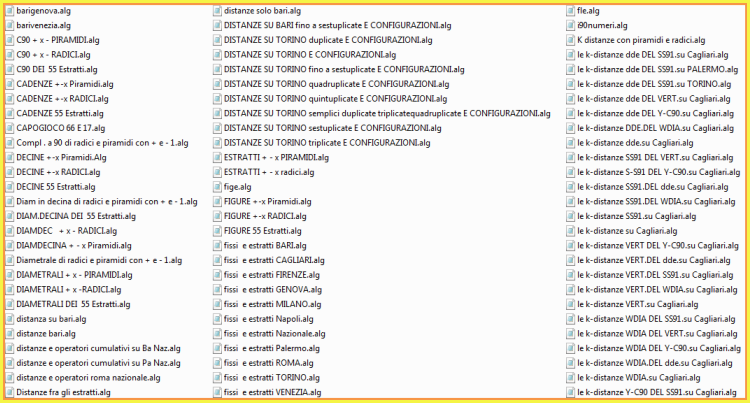The width and height of the screenshot is (750, 403).
Task: Click the file icon of barigenova.alg
Action: tap(10, 11)
